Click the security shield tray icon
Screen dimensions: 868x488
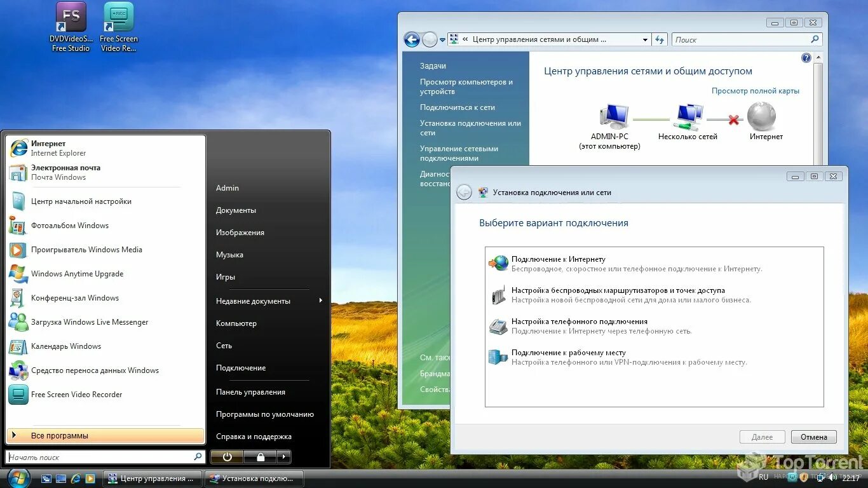coord(804,477)
